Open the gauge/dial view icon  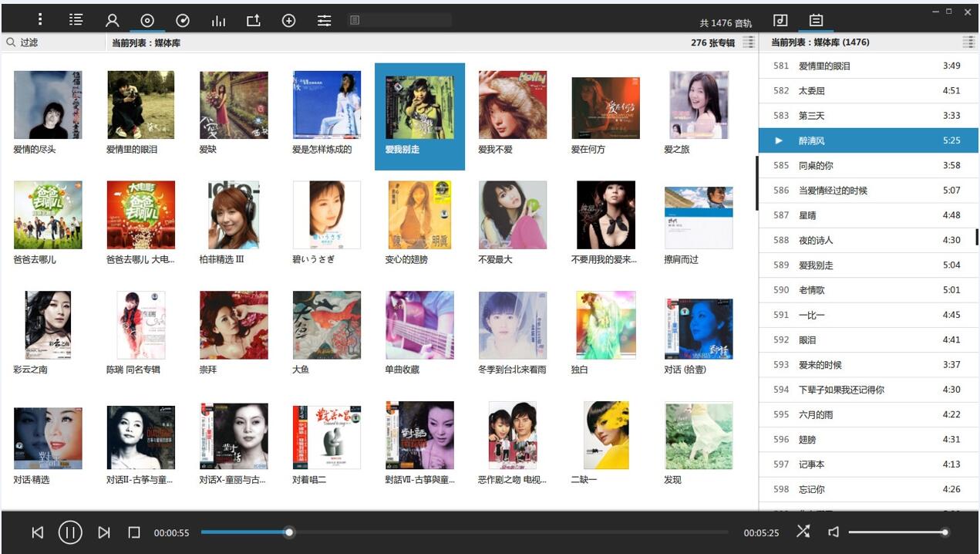[x=183, y=21]
